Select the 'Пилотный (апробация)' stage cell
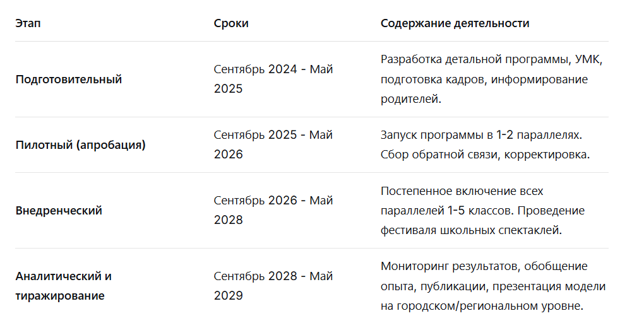644x323 pixels. pos(80,145)
